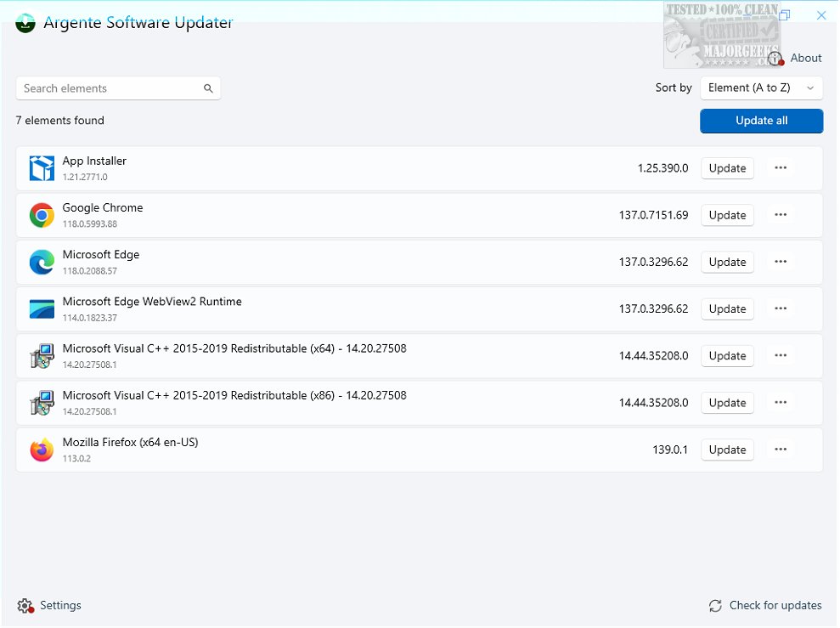Click installed version 1.21.2771.0
This screenshot has height=628, width=840.
click(x=85, y=178)
